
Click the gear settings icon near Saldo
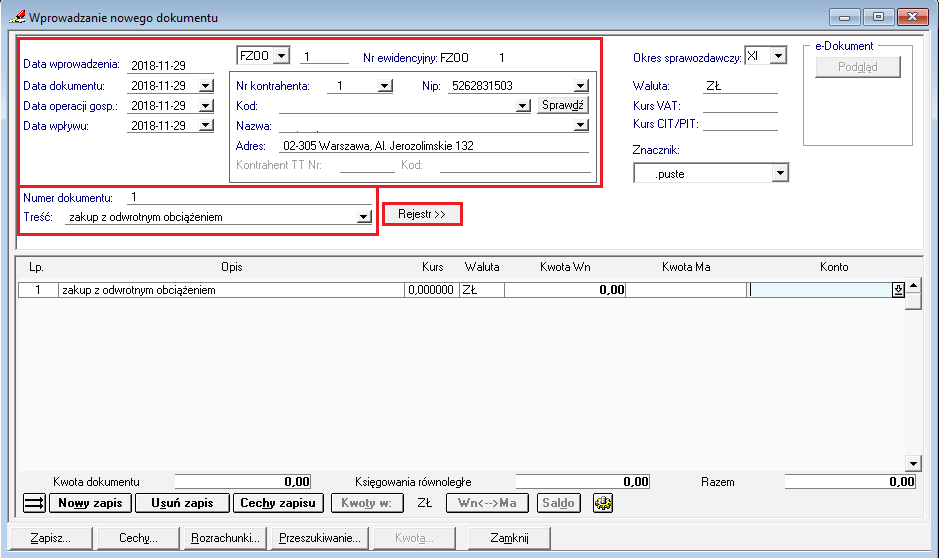pos(602,503)
